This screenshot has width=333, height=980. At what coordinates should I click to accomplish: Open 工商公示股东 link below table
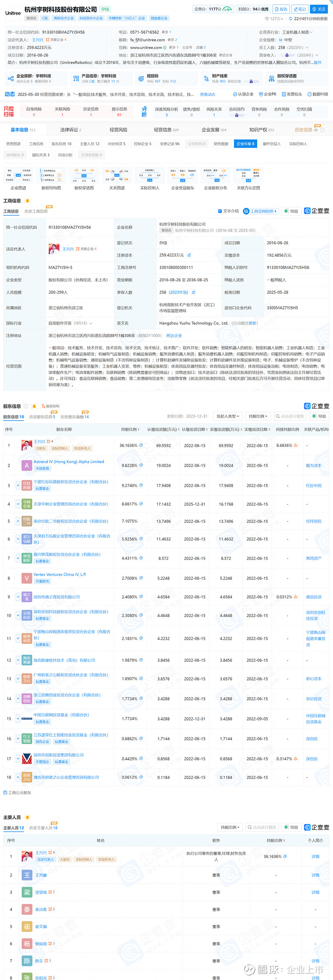point(17,793)
